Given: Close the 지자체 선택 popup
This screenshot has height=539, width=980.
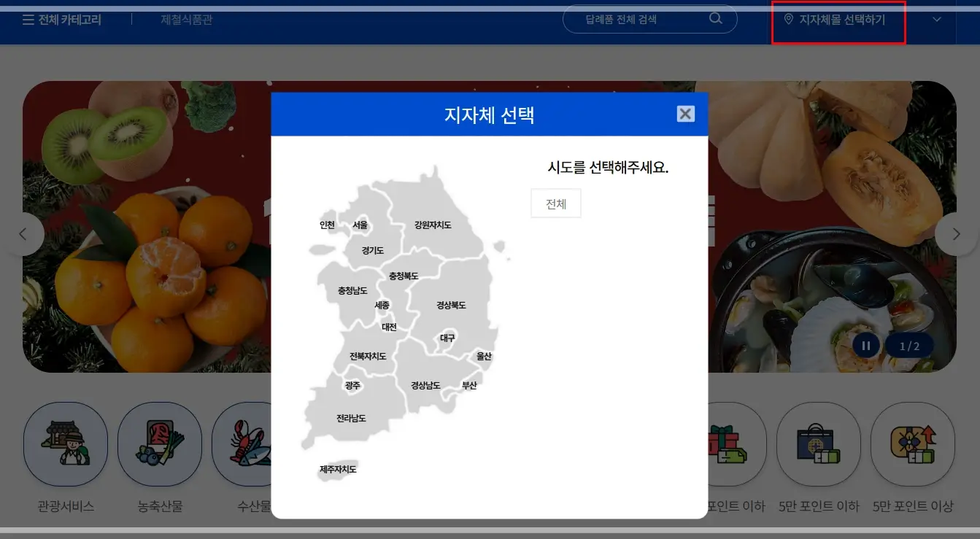Looking at the screenshot, I should coord(685,113).
